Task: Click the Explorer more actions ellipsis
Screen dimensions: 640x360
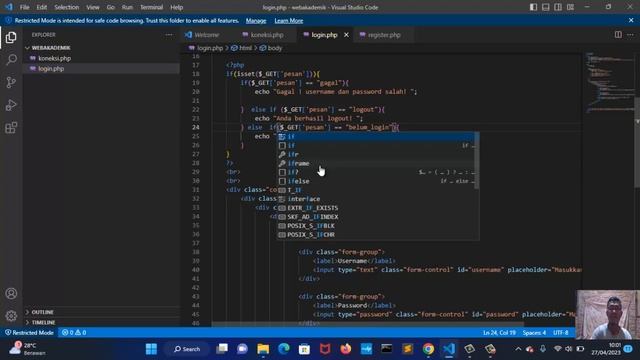Action: 169,35
